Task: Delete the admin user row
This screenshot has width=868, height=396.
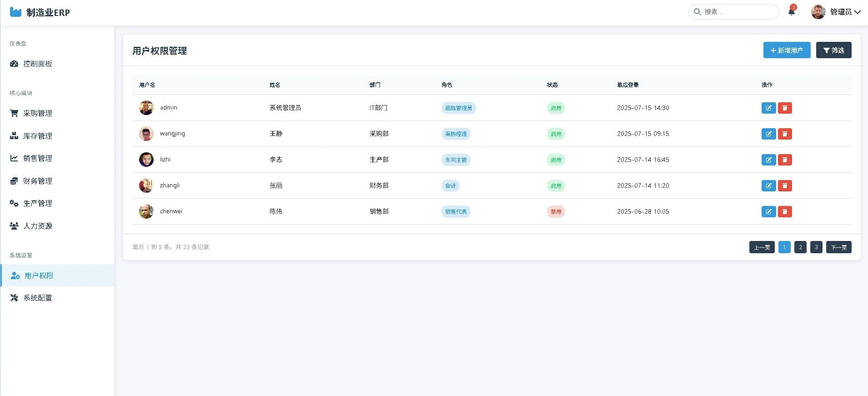Action: click(785, 108)
